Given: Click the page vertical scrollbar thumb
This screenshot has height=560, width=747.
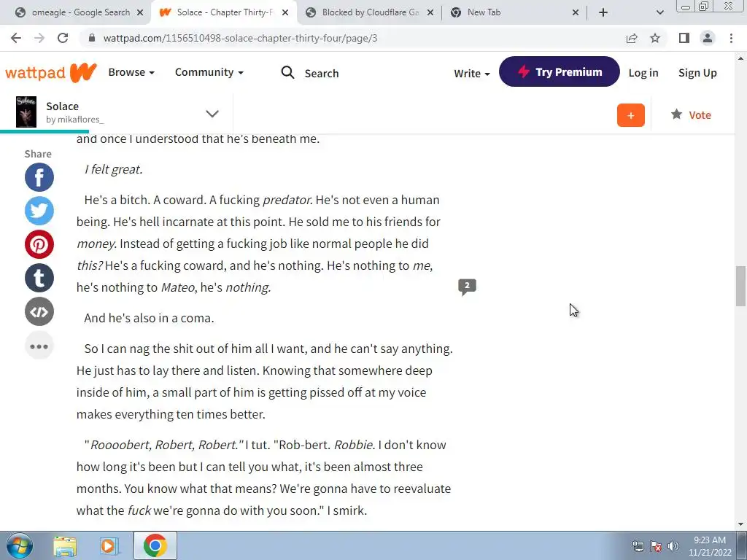Looking at the screenshot, I should pyautogui.click(x=740, y=286).
